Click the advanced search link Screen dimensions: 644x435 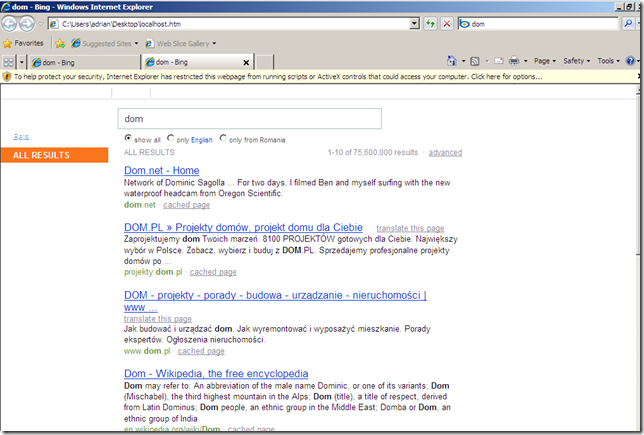[x=445, y=152]
